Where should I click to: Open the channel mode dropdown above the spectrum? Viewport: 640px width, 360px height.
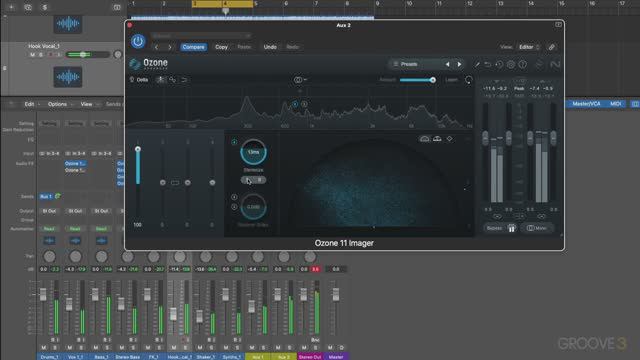coord(300,80)
